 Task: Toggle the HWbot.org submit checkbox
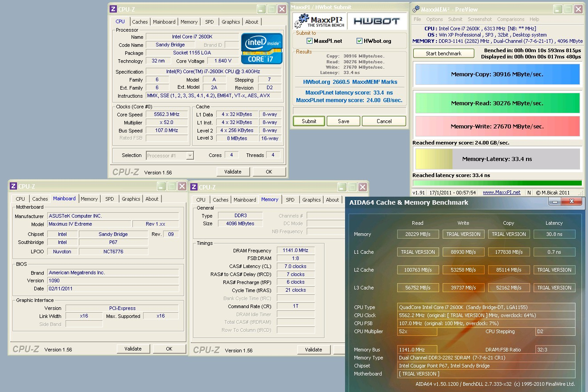click(x=360, y=41)
